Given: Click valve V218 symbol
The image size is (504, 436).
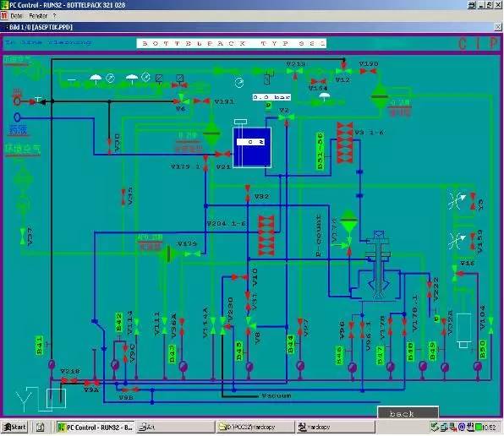Looking at the screenshot, I should 69,381.
